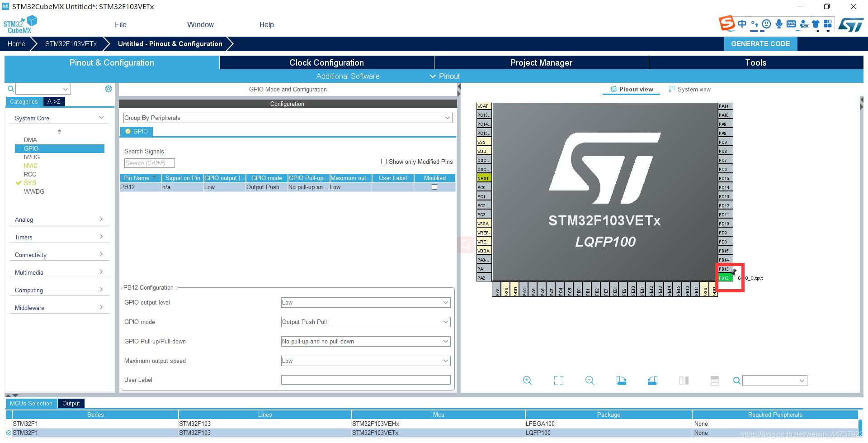Switch to Tools tab

tap(756, 62)
